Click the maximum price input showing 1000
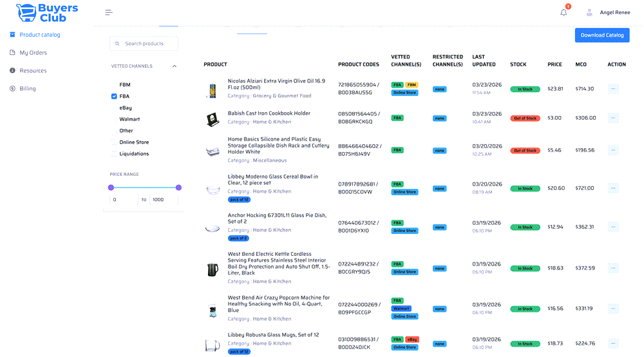Viewport: 644px width, 357px height. [164, 200]
